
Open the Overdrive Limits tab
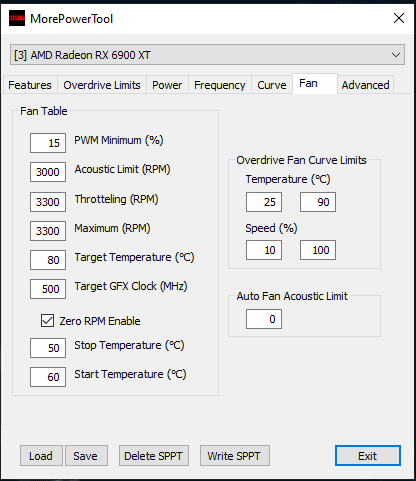[102, 85]
